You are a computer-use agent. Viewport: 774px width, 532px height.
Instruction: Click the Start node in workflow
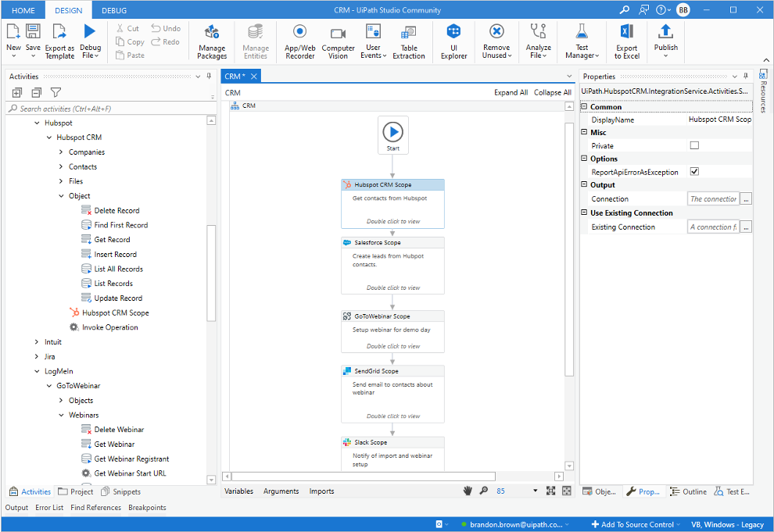pos(393,135)
